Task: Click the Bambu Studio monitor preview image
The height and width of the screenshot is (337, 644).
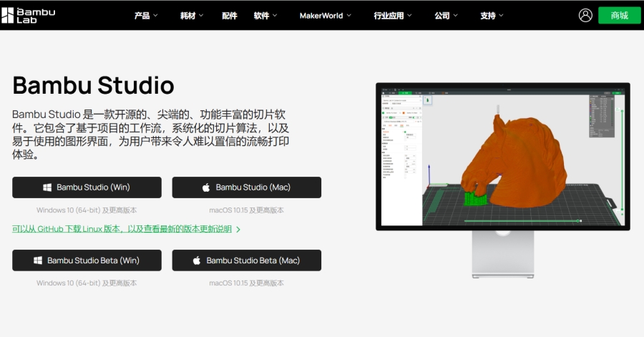Action: click(503, 180)
